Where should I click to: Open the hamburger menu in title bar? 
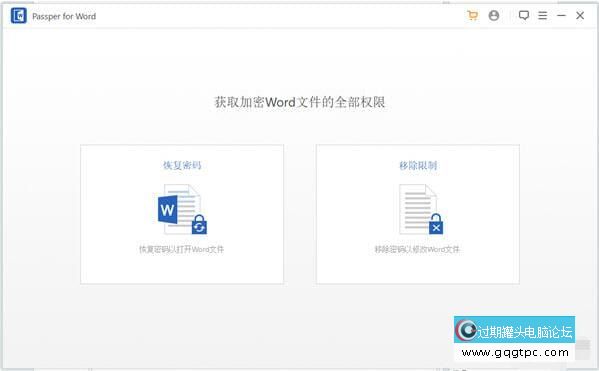pyautogui.click(x=542, y=16)
